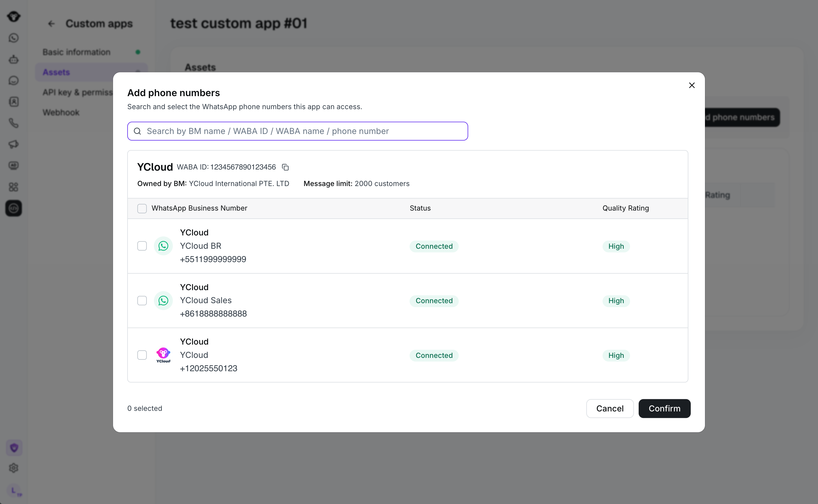
Task: Click the Confirm button
Action: [x=664, y=408]
